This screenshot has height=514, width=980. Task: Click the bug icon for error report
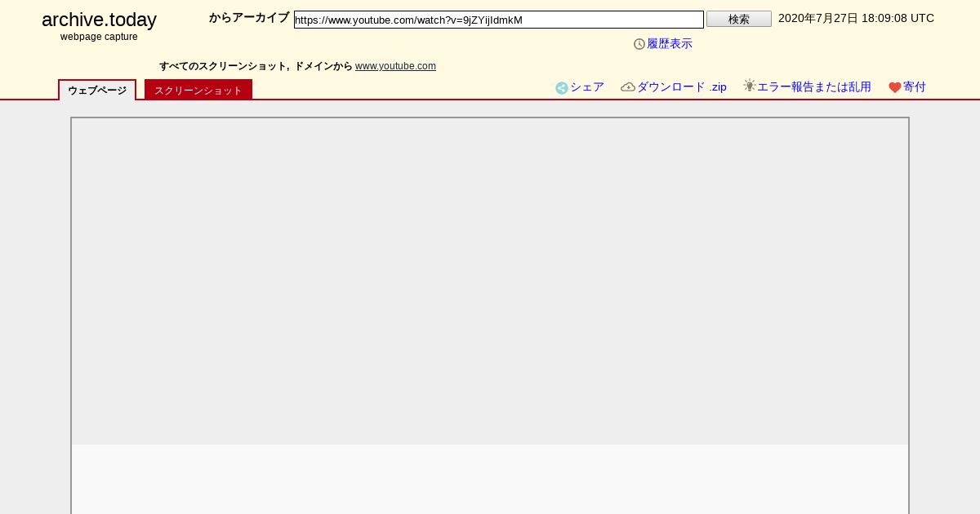[x=750, y=86]
